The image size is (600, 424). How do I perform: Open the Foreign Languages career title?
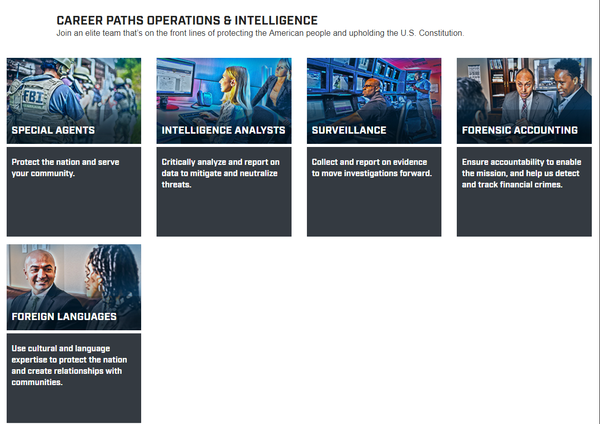coord(64,316)
